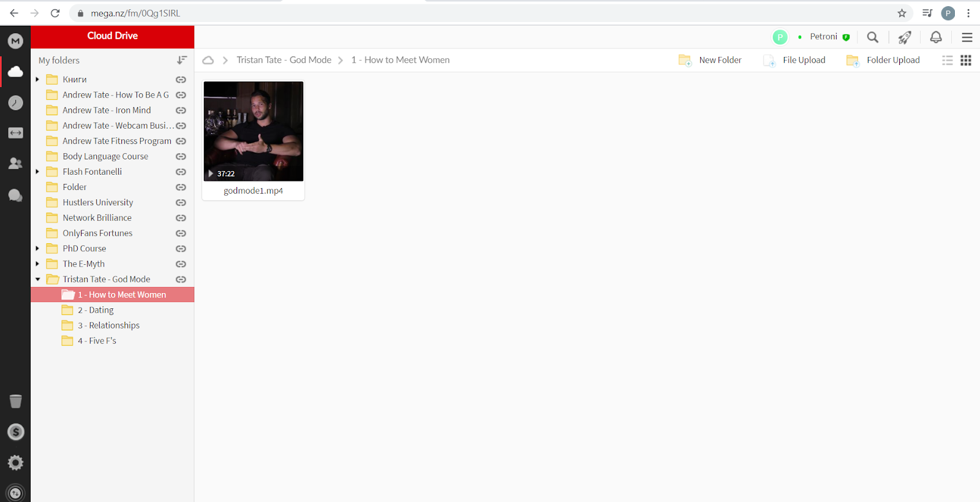Open the Chrome three-dot menu
980x502 pixels.
tap(968, 13)
